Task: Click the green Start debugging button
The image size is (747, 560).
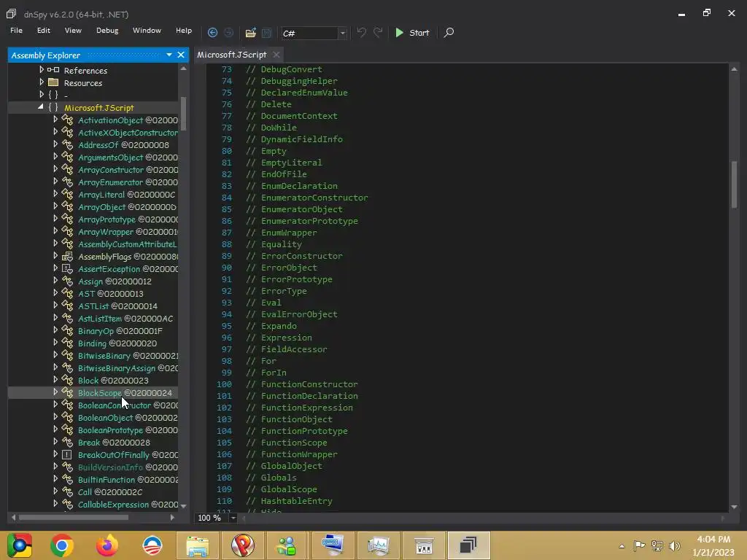Action: [413, 33]
